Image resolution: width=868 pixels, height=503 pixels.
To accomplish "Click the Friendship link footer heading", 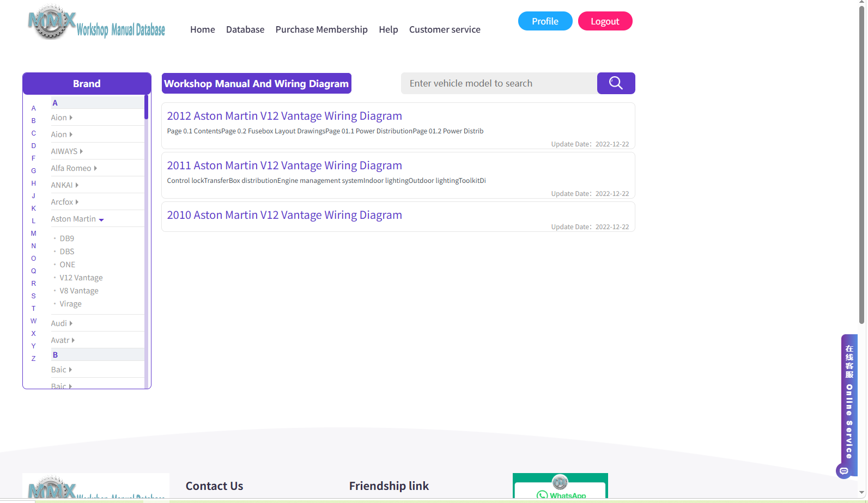I will tap(389, 486).
